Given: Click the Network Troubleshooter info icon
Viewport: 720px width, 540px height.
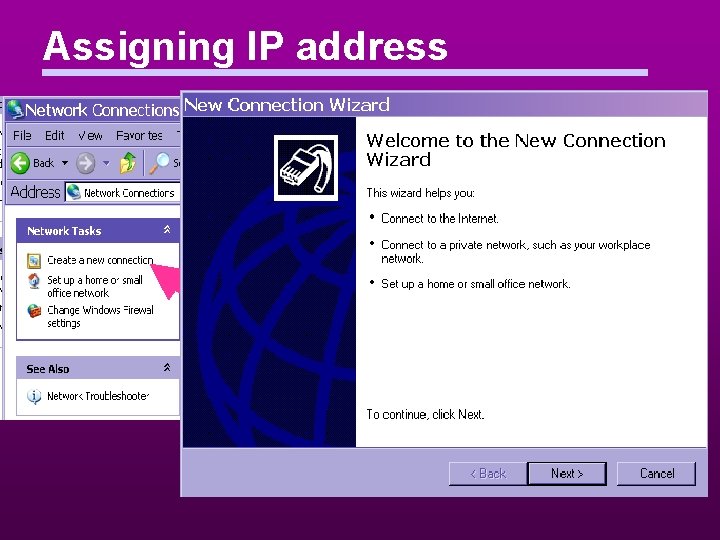Looking at the screenshot, I should tap(34, 396).
